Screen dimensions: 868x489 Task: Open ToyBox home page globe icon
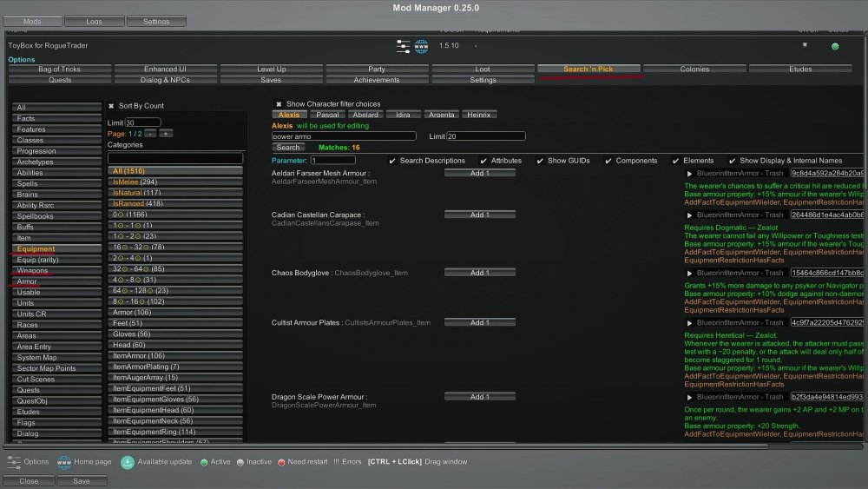(422, 46)
